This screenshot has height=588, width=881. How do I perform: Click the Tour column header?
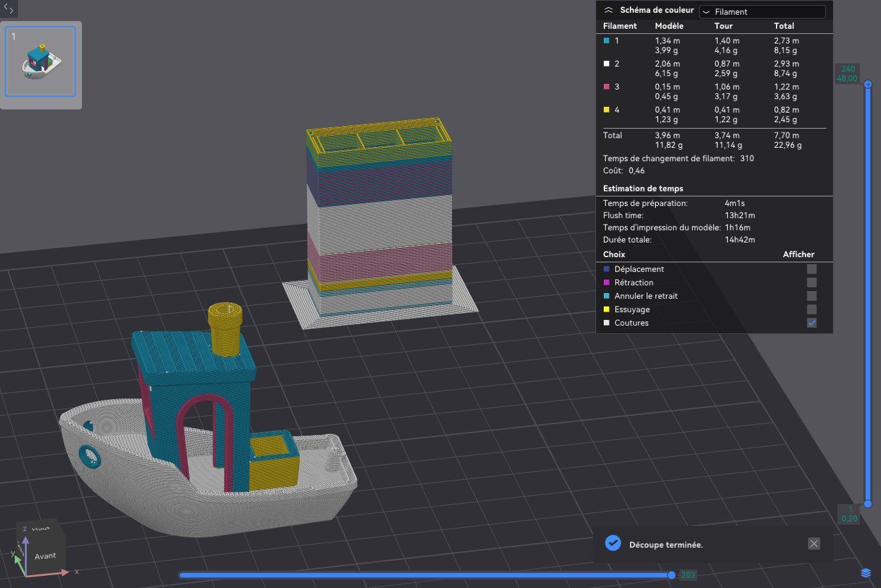[x=723, y=26]
